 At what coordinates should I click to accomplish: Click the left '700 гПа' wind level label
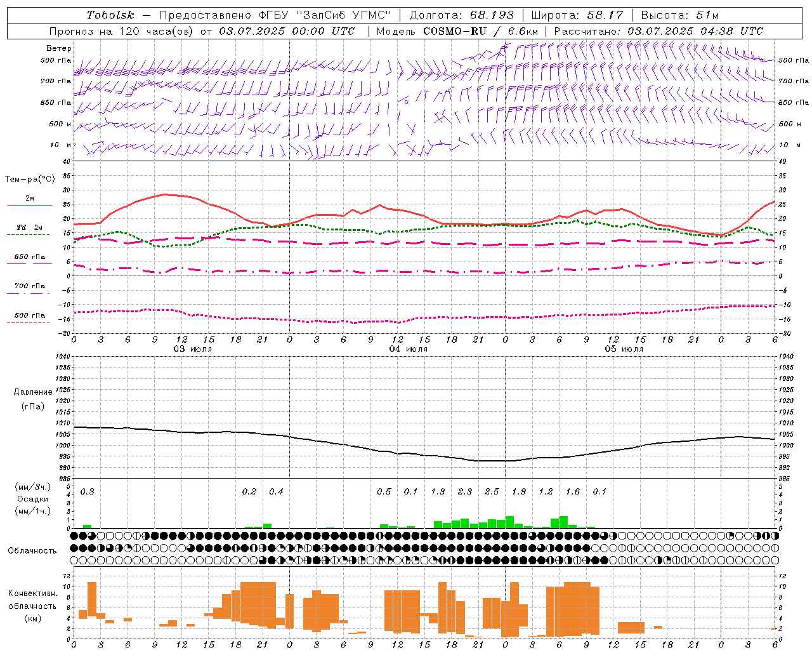(x=56, y=81)
